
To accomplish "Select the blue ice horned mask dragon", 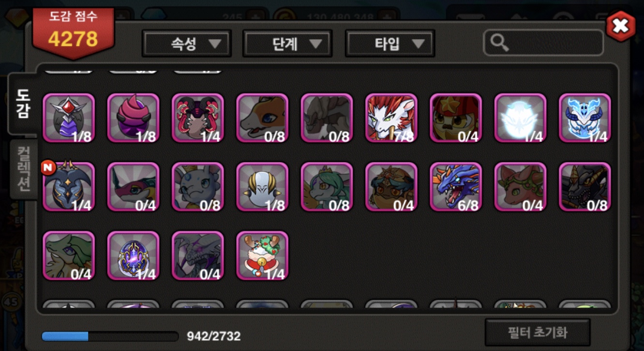I will (x=584, y=118).
